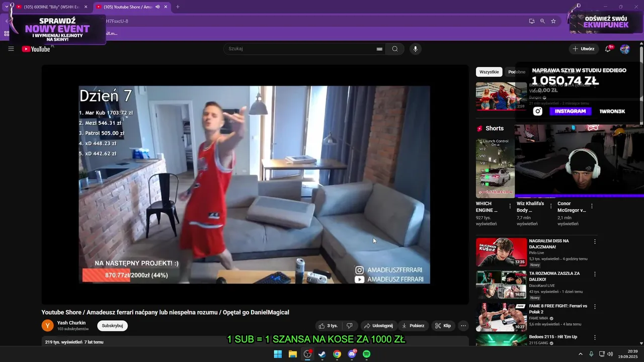Screen dimensions: 644x362
Task: Open the Wiz Khalifa's Body short title
Action: tap(530, 207)
